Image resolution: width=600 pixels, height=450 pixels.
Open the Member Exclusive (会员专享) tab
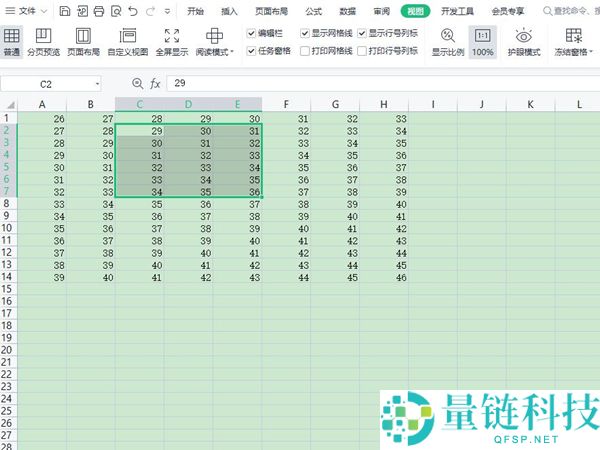508,11
